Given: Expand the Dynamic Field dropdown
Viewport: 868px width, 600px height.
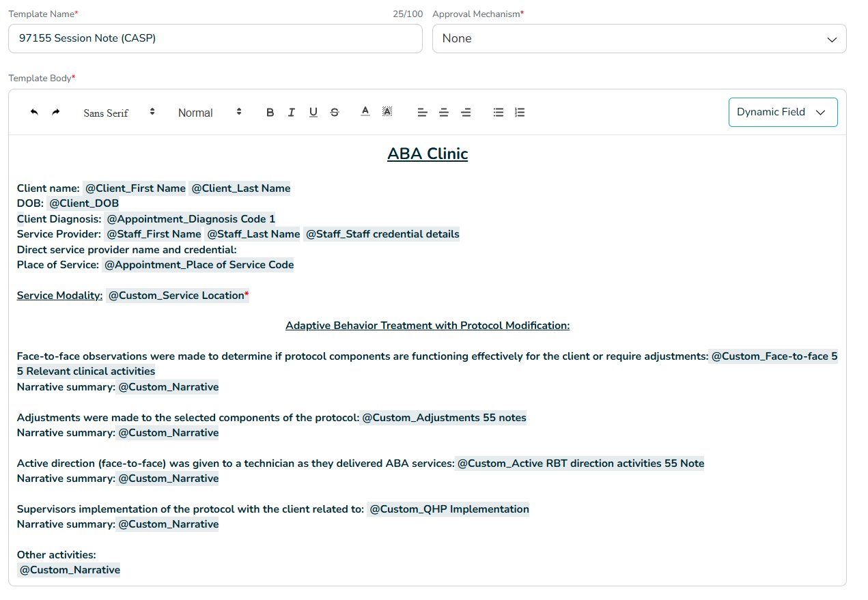Looking at the screenshot, I should coord(783,112).
